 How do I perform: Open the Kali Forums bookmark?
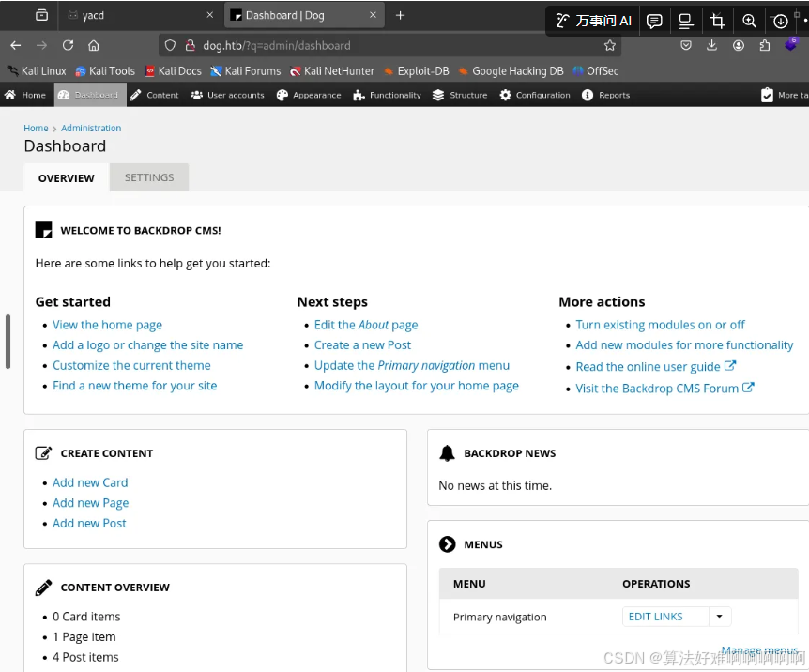tap(246, 71)
